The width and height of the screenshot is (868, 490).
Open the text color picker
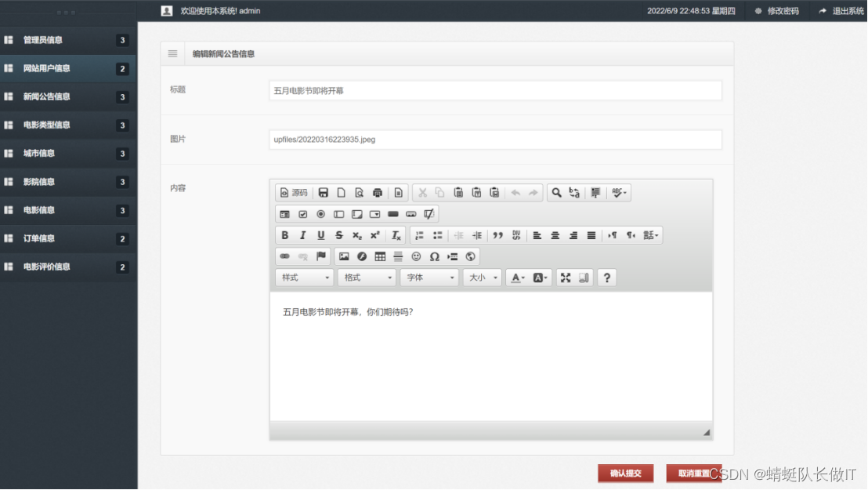point(518,278)
